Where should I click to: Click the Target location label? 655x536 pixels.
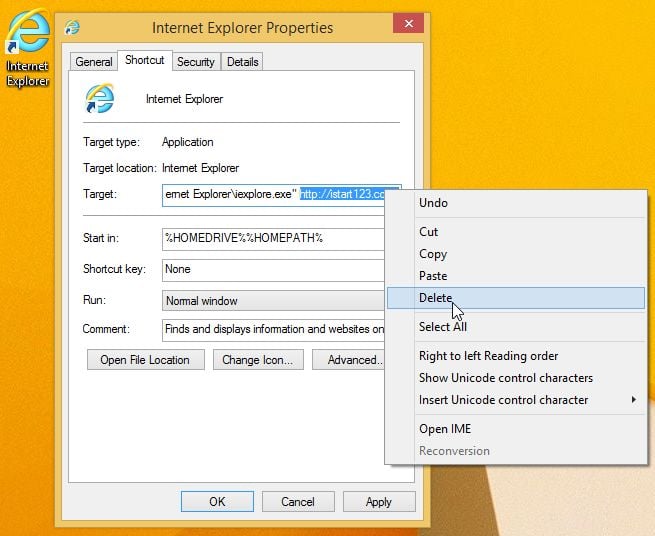(119, 168)
